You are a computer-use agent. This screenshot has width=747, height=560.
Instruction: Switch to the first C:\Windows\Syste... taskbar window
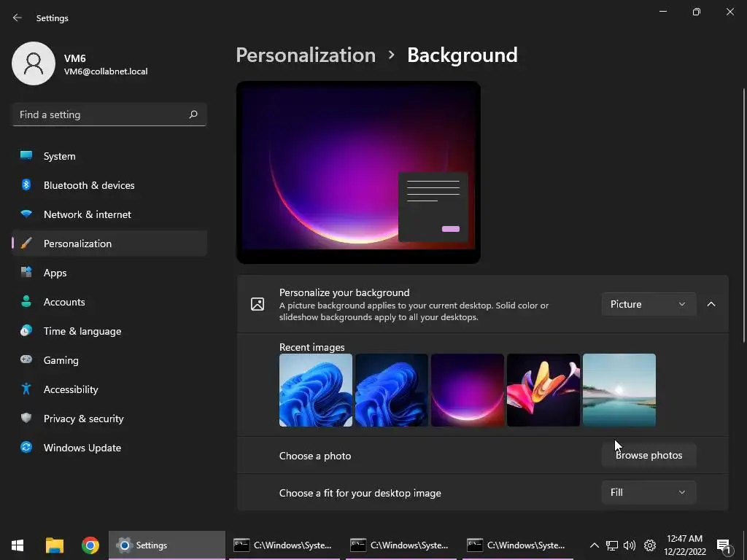[x=284, y=545]
